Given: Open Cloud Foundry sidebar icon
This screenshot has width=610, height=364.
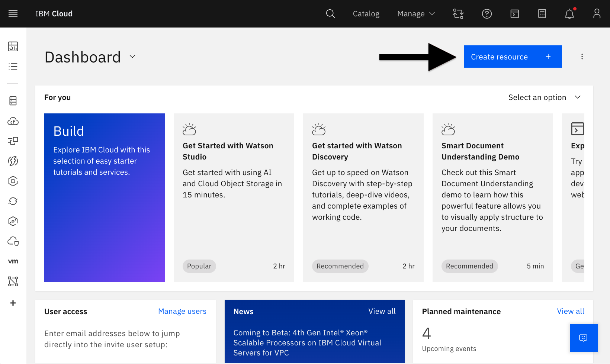Looking at the screenshot, I should 13,121.
